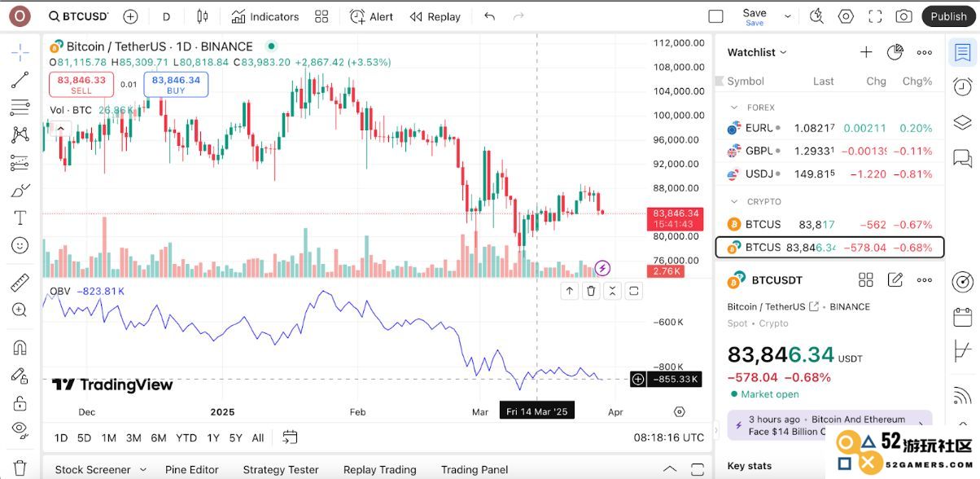Open the Replay Trading tab
This screenshot has width=980, height=479.
(380, 469)
